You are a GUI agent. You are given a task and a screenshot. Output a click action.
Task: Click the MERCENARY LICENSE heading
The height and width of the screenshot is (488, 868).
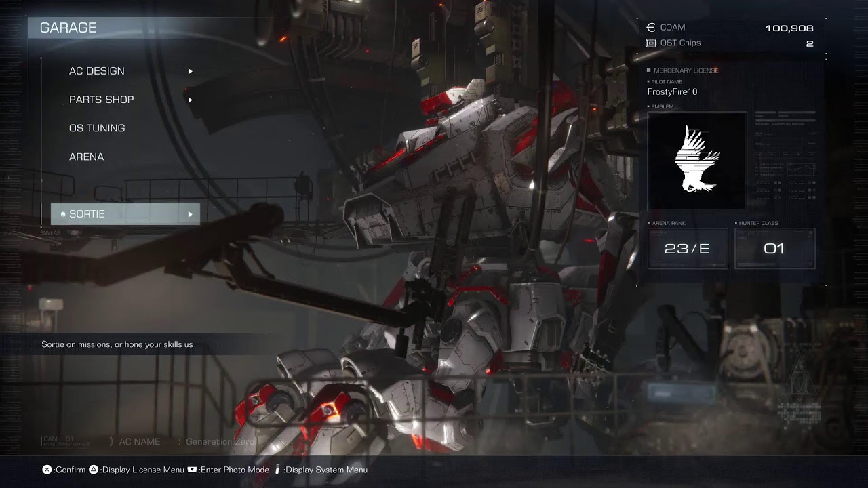(x=686, y=70)
